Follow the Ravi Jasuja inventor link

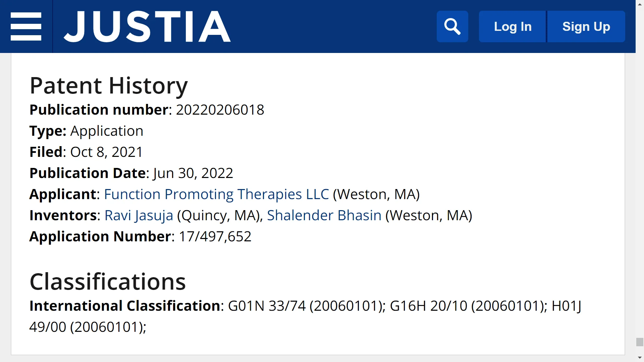pos(139,216)
